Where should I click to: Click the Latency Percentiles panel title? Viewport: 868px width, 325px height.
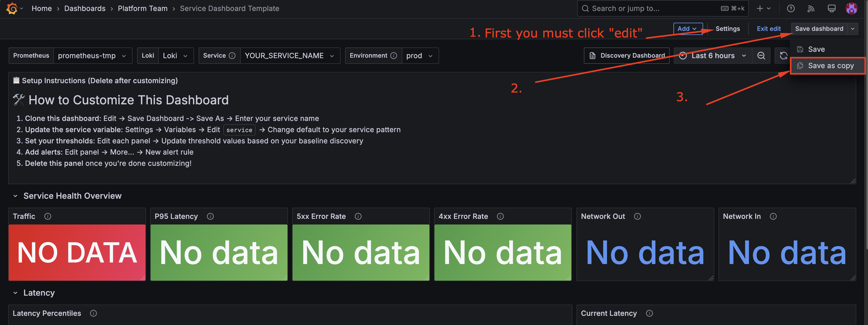coord(47,313)
